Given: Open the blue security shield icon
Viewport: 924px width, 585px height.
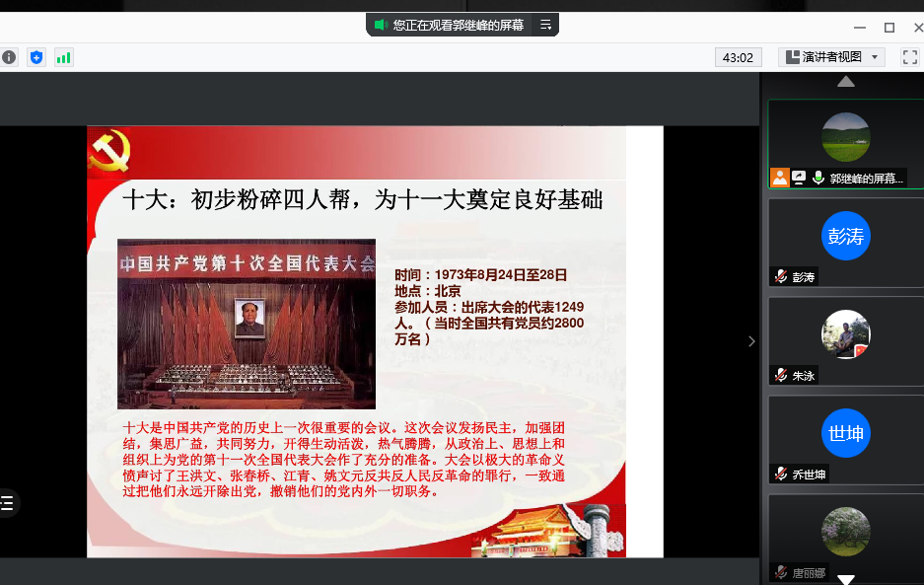Looking at the screenshot, I should (x=36, y=57).
